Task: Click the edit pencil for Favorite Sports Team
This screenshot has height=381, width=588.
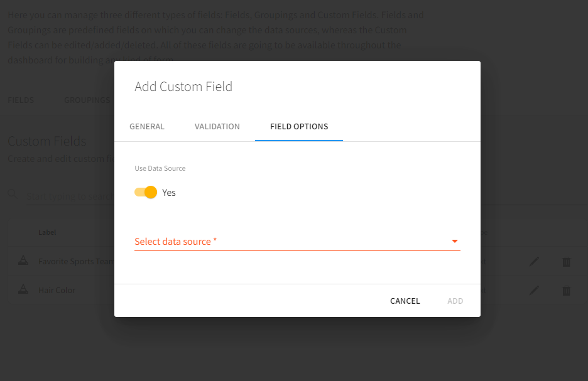Action: tap(534, 262)
